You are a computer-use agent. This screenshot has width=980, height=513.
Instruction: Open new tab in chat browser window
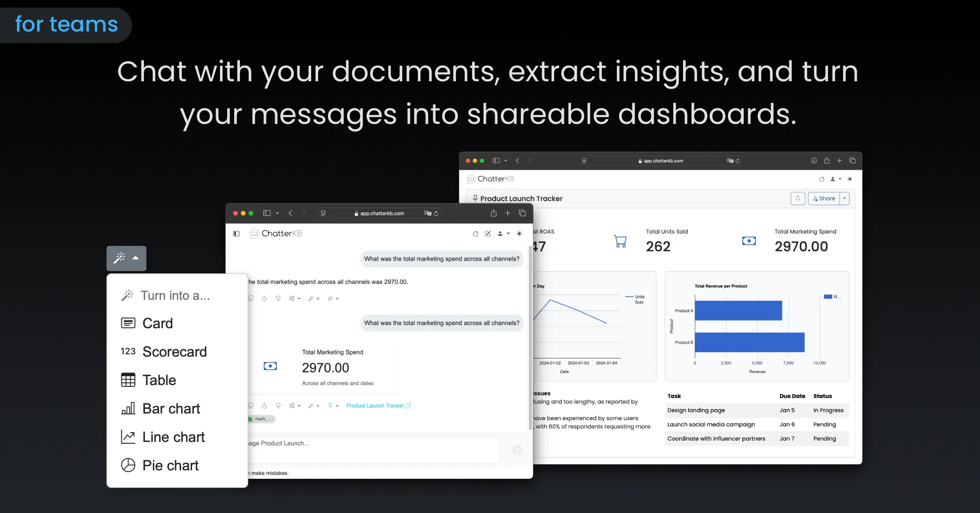point(508,213)
